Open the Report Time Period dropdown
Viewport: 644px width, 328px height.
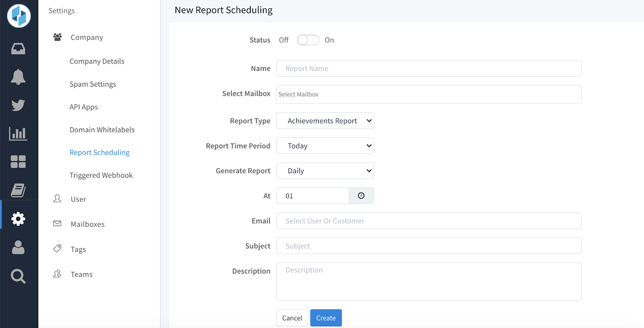(325, 145)
